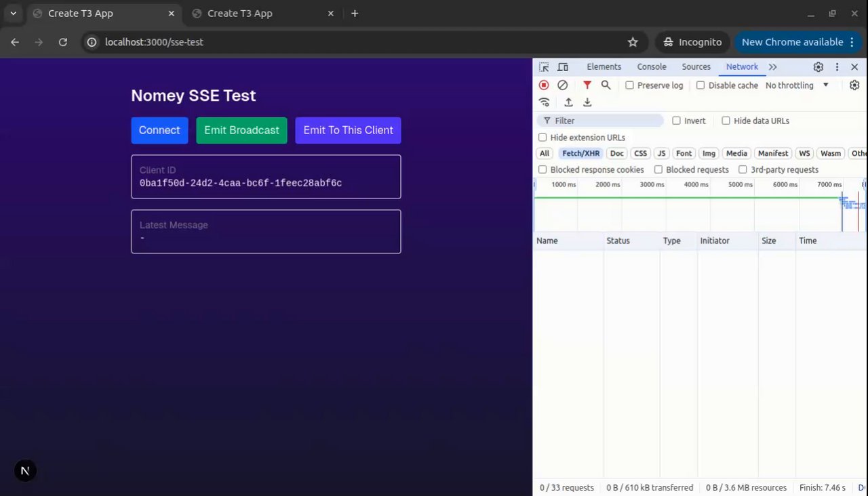Click the Emit To This Client button
This screenshot has height=496, width=868.
348,130
